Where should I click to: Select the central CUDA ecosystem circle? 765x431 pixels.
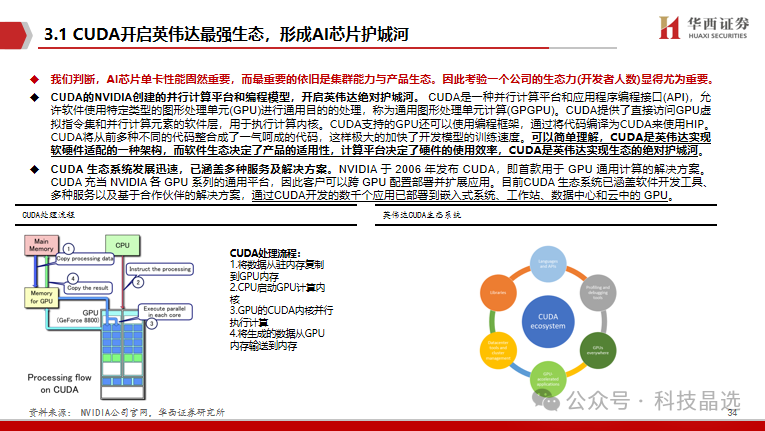548,321
